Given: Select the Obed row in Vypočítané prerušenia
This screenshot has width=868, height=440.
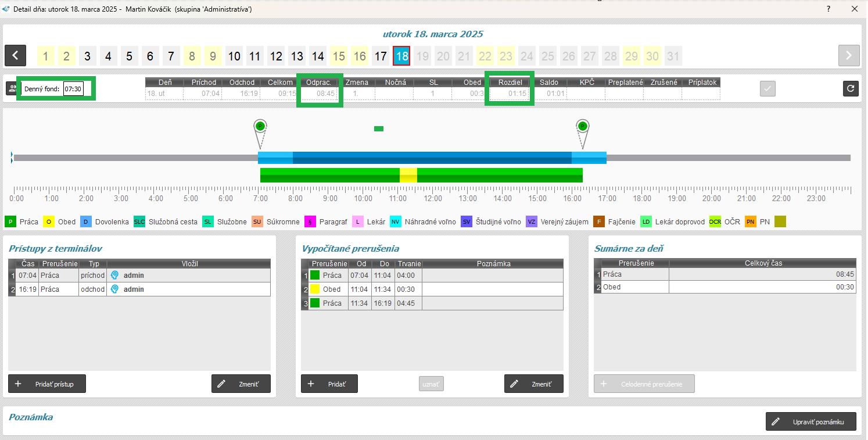Looking at the screenshot, I should point(432,289).
